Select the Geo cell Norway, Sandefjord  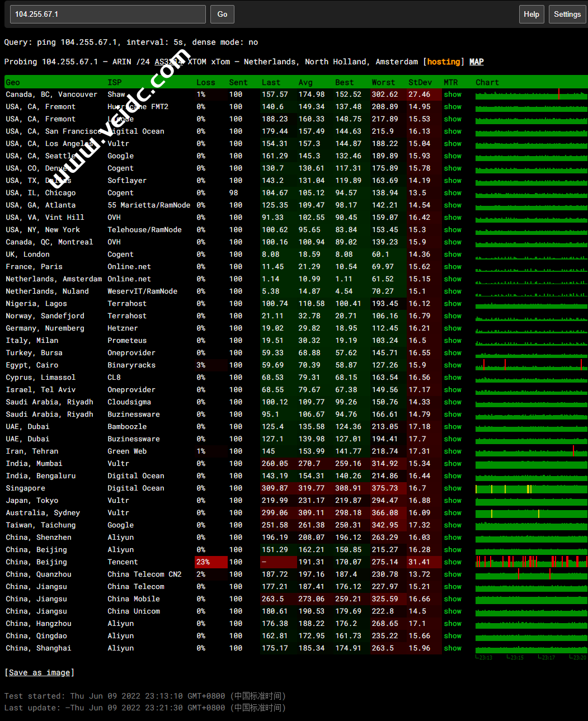pos(45,316)
